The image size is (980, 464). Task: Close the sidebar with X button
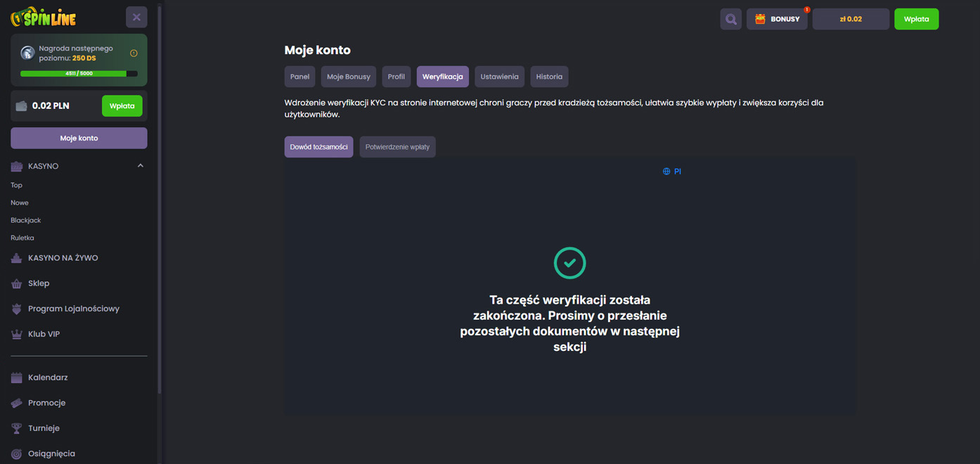coord(136,17)
